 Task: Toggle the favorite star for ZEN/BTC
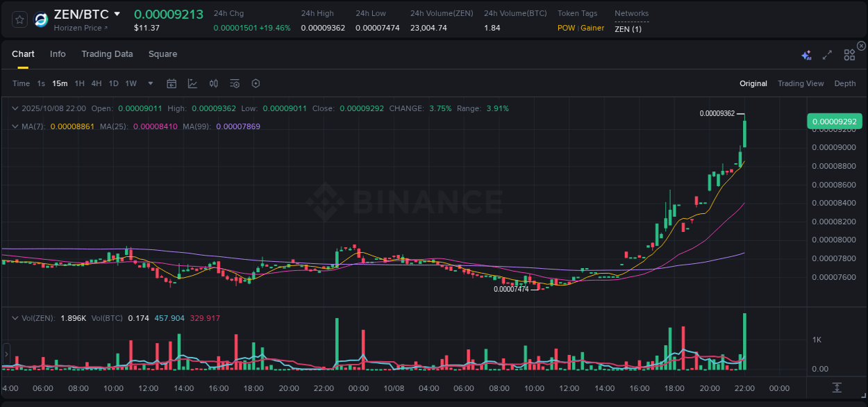[19, 19]
